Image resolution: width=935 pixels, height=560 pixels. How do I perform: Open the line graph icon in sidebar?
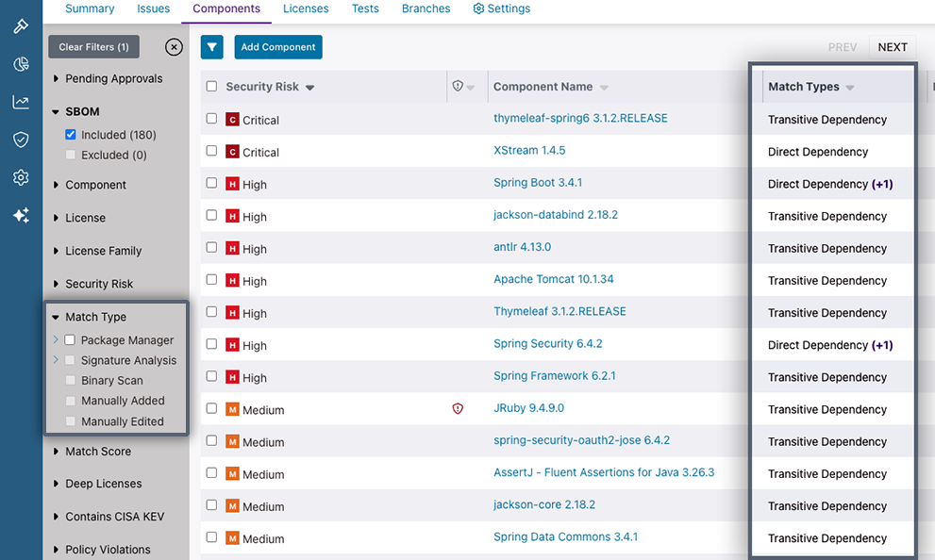pyautogui.click(x=21, y=102)
